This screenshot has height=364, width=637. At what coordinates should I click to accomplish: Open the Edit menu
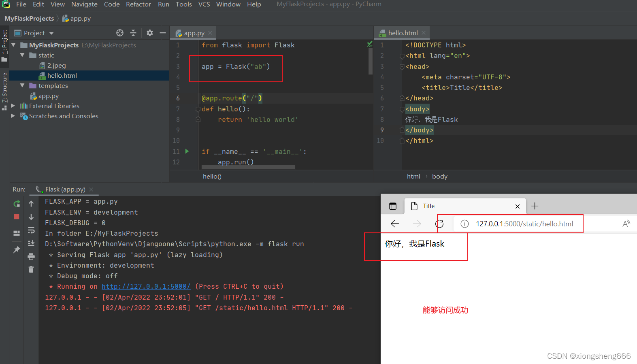coord(38,4)
